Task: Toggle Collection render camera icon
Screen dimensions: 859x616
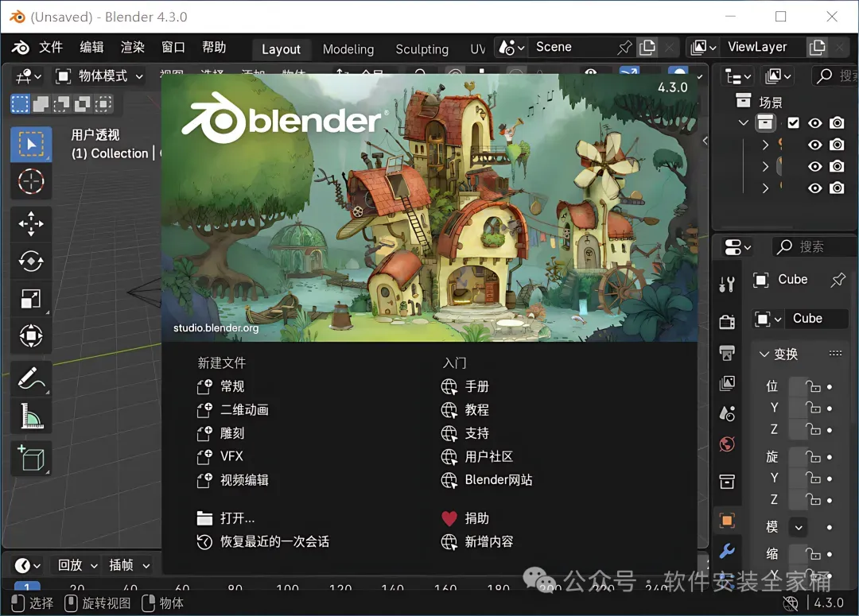Action: (837, 122)
